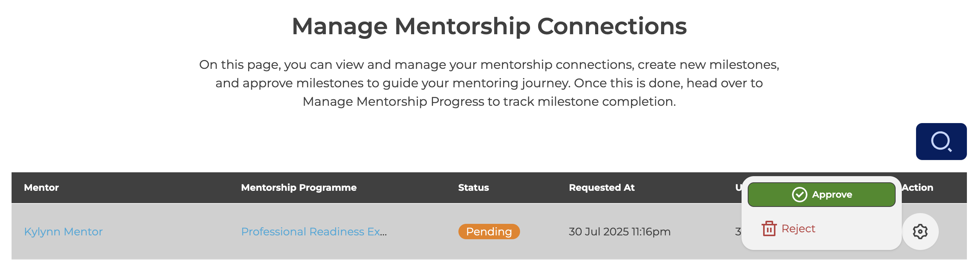Click the Status column header
This screenshot has width=980, height=260.
(x=473, y=188)
